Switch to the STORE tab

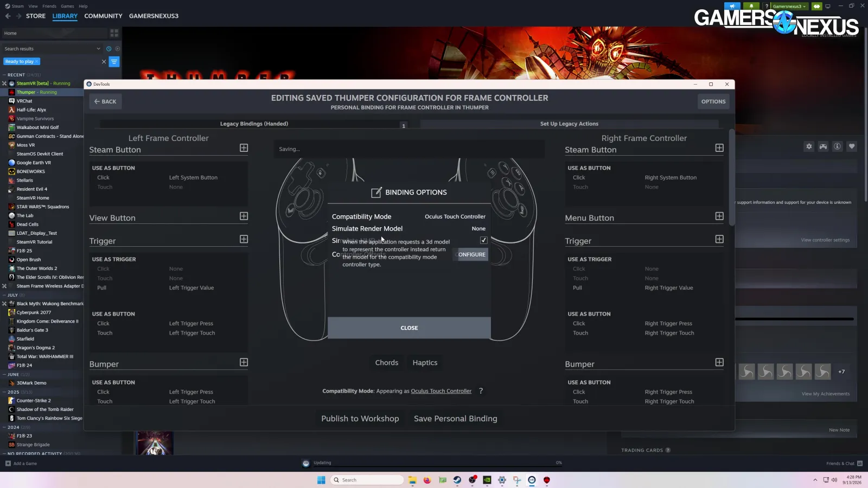pos(36,16)
